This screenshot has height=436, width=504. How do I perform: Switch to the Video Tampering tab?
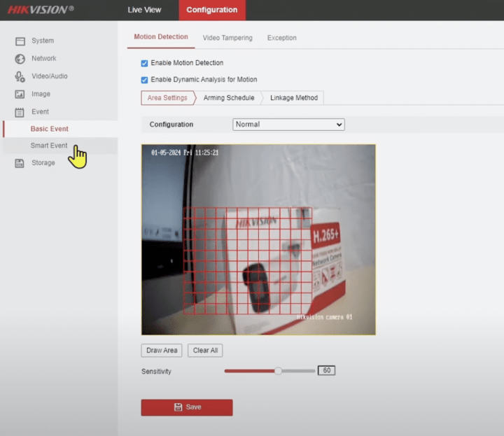227,38
